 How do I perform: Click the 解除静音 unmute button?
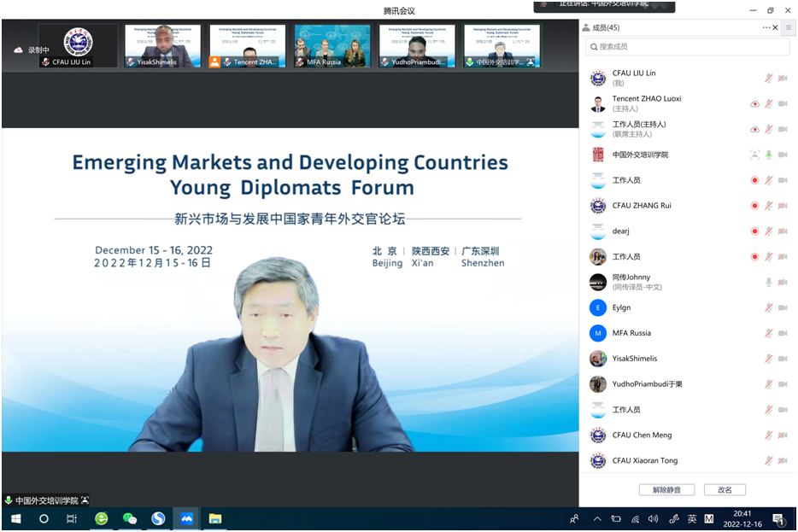pos(666,490)
